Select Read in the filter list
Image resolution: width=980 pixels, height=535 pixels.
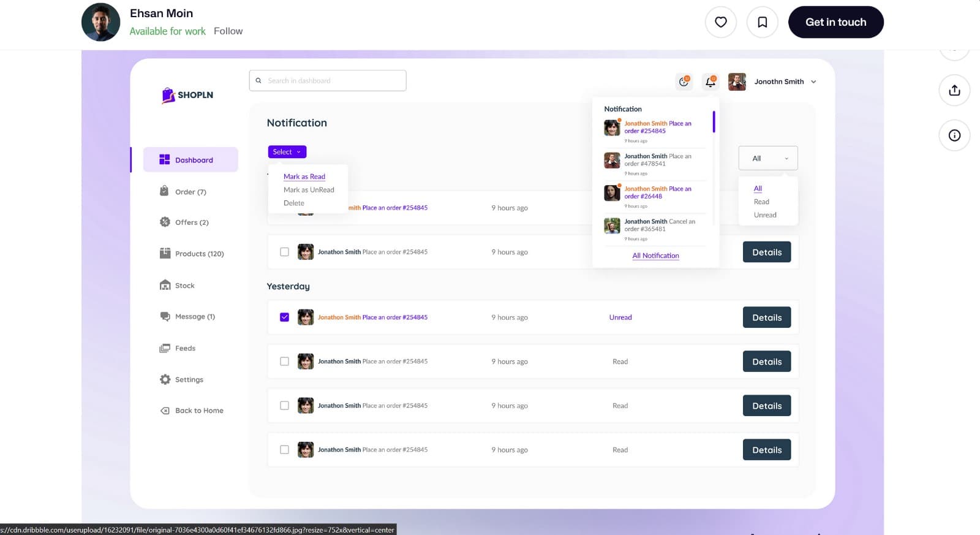coord(761,202)
